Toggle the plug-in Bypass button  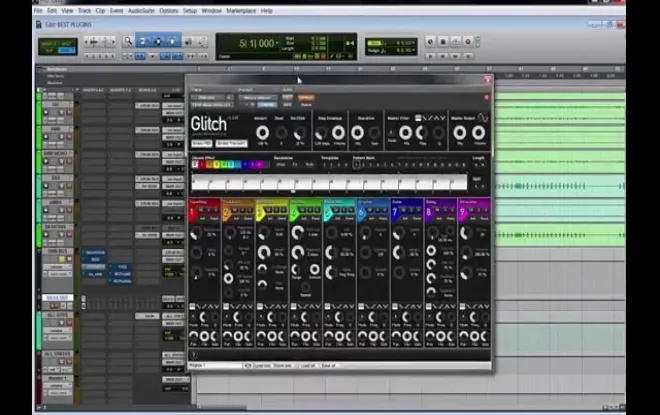click(x=306, y=97)
